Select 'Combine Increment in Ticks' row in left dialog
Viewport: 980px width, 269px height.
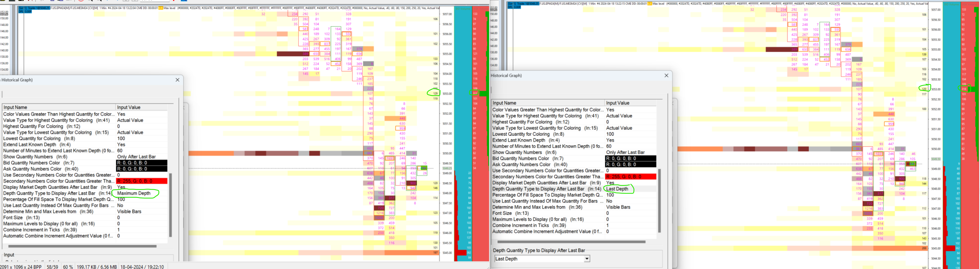click(85, 230)
